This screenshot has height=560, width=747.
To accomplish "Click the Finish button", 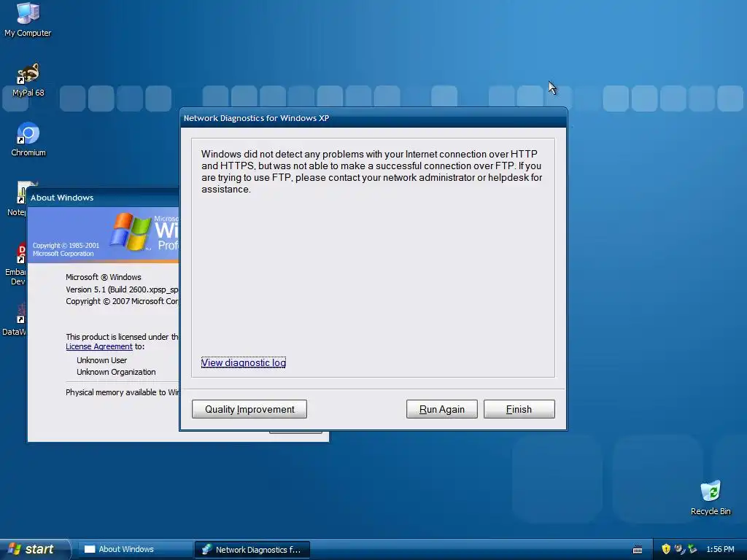I will click(x=519, y=409).
